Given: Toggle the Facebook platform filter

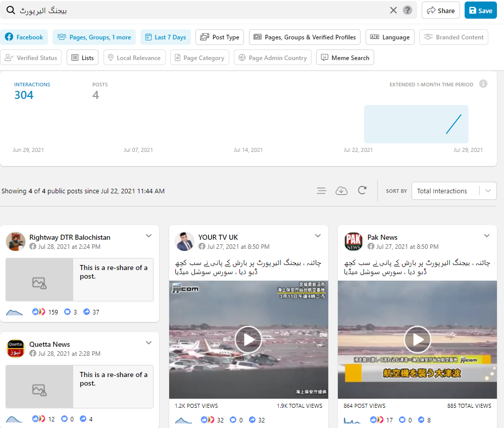Looking at the screenshot, I should tap(24, 37).
